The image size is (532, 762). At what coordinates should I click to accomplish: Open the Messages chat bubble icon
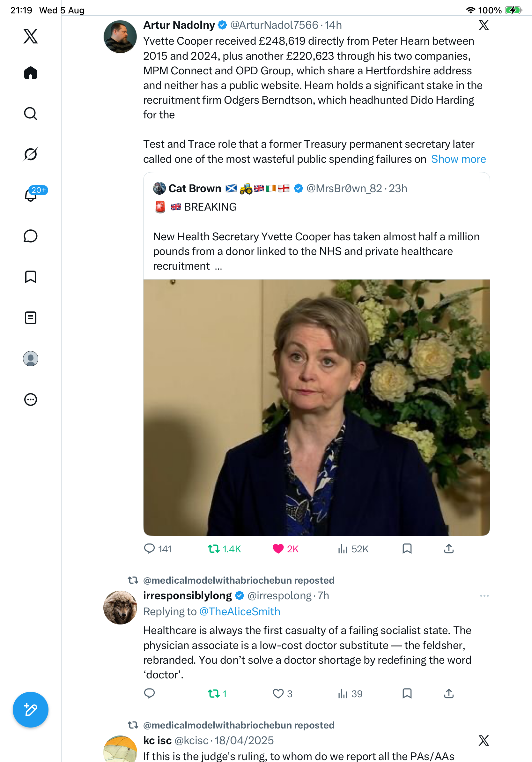pyautogui.click(x=31, y=236)
